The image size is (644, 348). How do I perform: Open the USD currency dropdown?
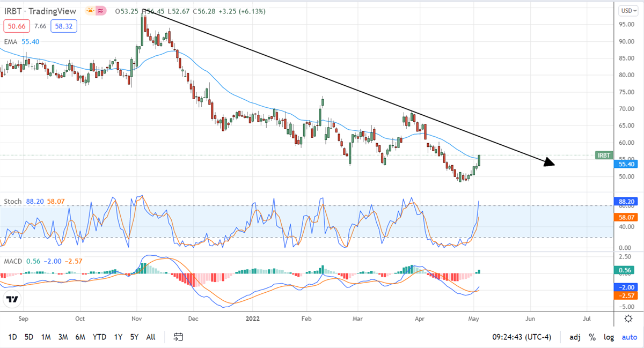pos(627,11)
